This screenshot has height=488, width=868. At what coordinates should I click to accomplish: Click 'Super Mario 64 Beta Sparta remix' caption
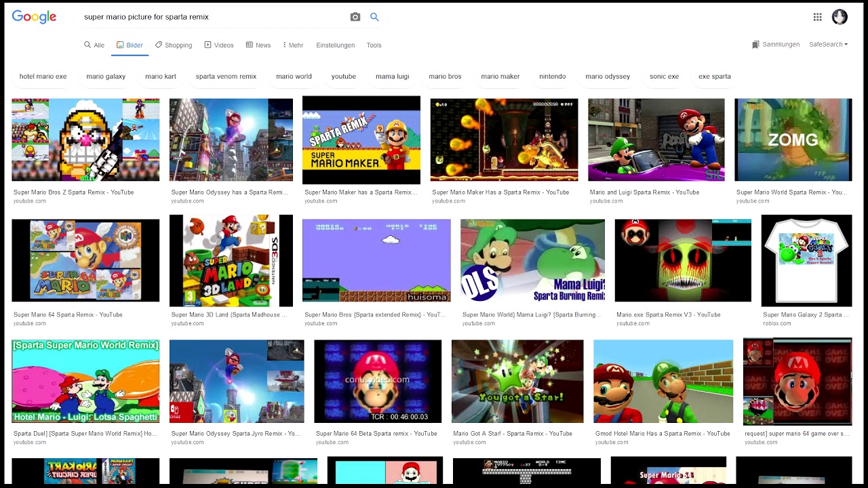(376, 434)
